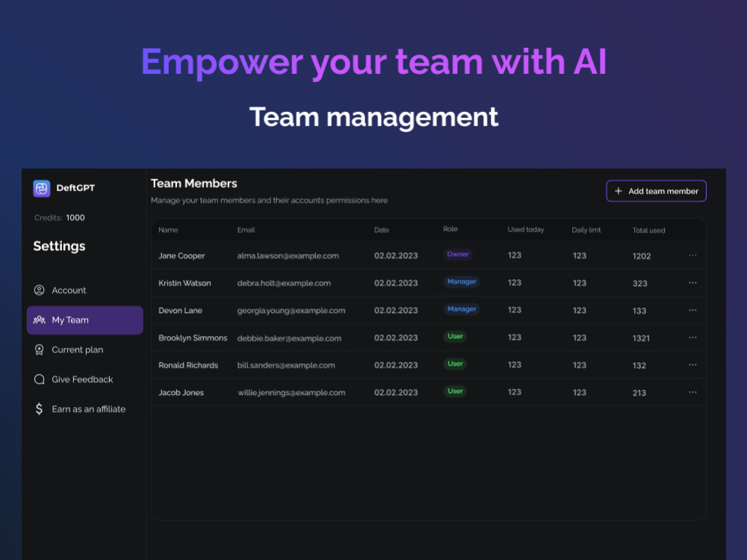This screenshot has width=747, height=560.
Task: Click the Owner role badge
Action: (458, 255)
